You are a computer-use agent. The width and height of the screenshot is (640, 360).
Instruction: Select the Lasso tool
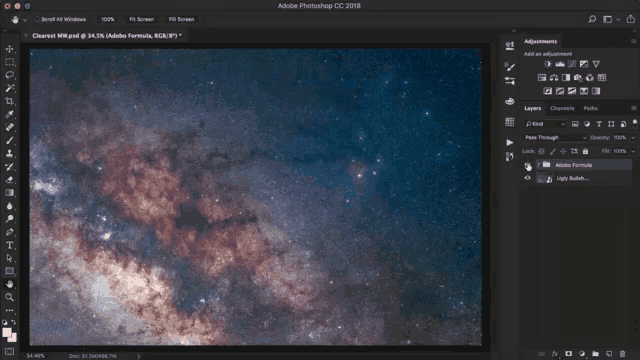(x=9, y=75)
